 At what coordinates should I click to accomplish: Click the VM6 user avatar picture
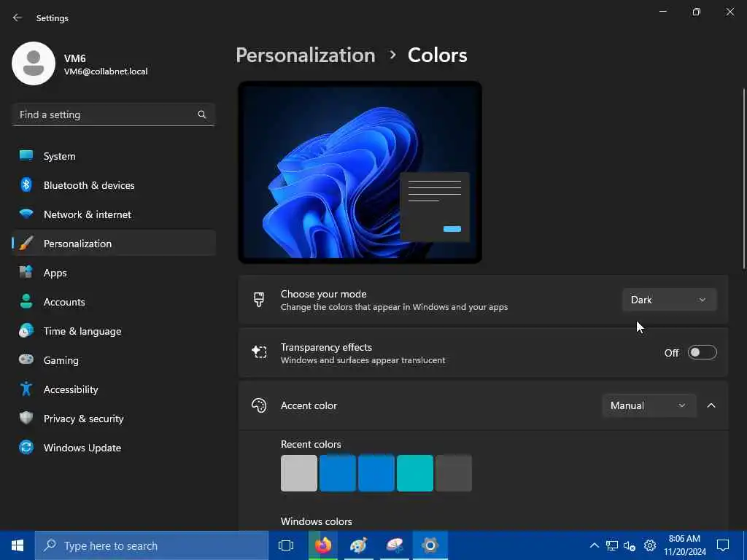click(x=34, y=63)
